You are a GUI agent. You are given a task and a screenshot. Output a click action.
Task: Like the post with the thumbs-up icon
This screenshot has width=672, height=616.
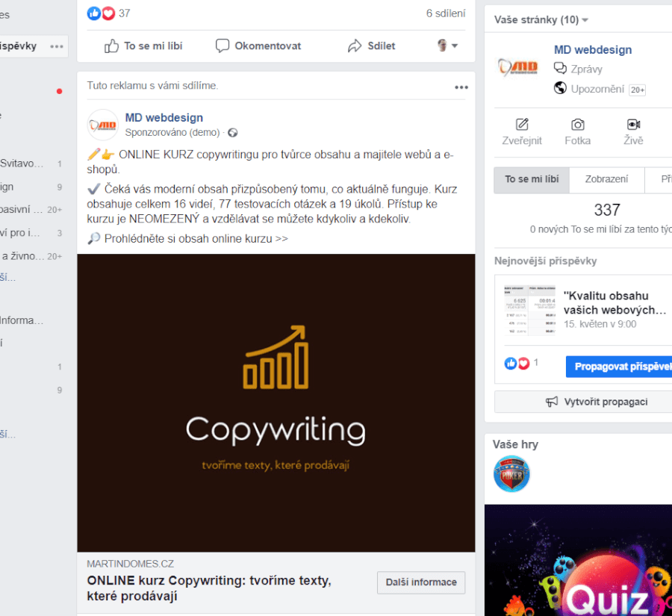pos(111,46)
